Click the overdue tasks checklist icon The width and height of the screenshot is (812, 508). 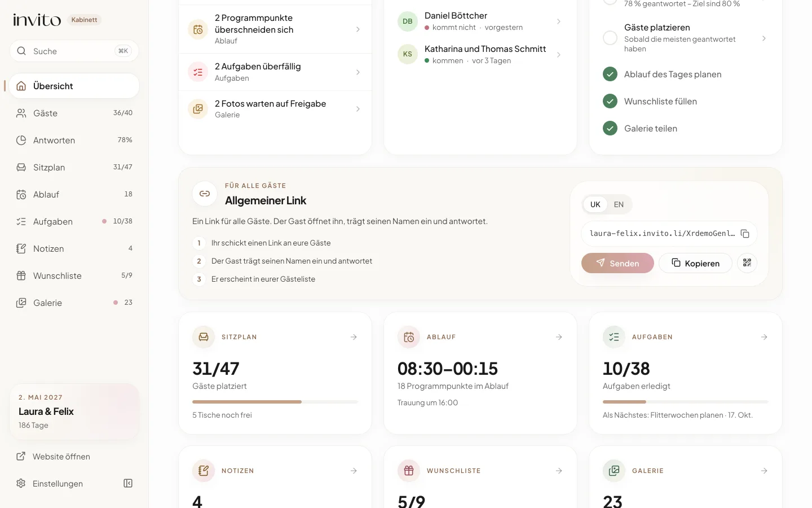point(198,72)
